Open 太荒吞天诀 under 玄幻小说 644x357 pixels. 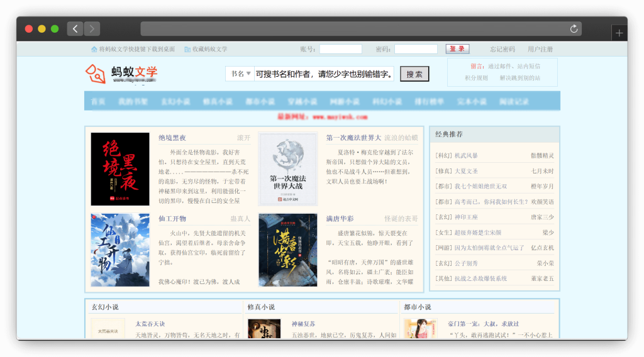[150, 324]
